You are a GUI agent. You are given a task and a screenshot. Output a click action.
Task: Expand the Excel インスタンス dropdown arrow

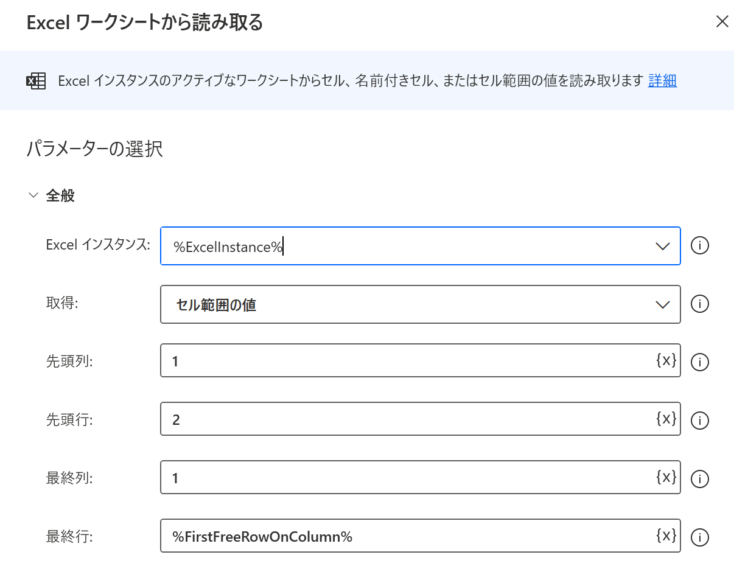(662, 246)
